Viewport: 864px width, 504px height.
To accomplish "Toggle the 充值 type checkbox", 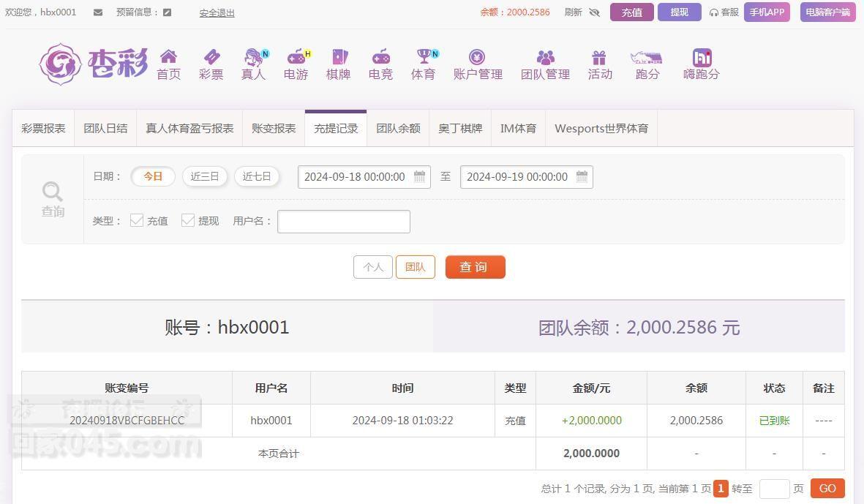I will [137, 220].
